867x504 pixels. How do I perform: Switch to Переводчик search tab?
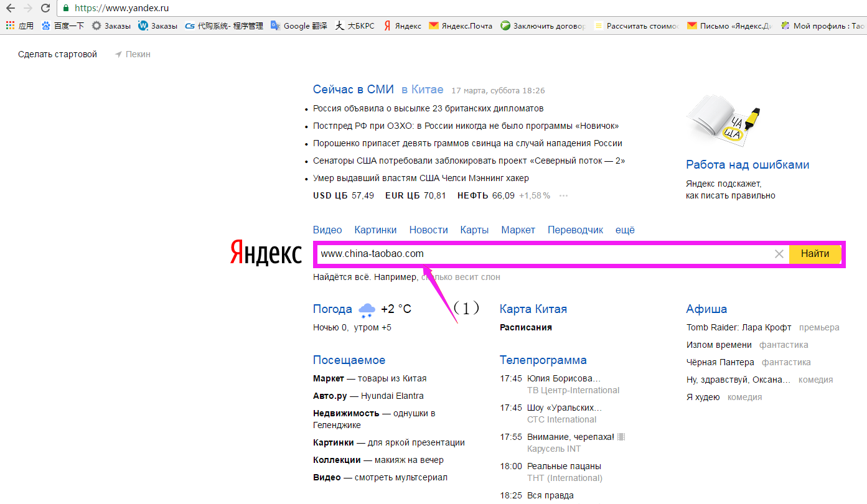[x=575, y=230]
